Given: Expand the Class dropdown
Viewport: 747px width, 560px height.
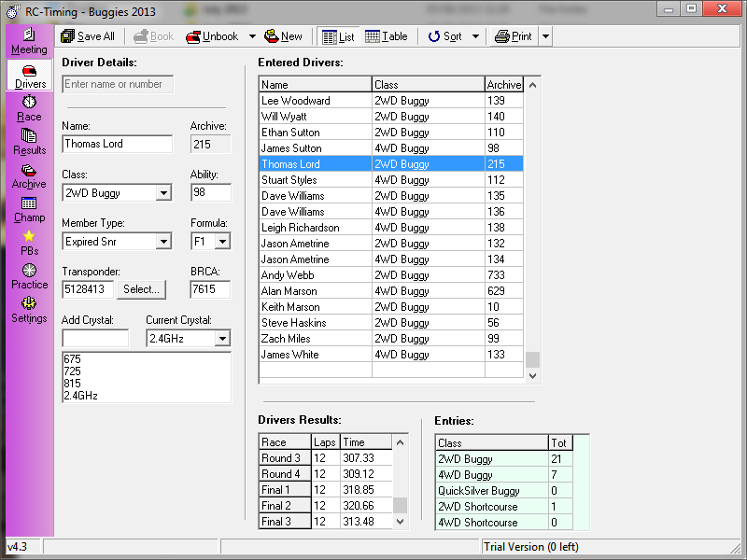Looking at the screenshot, I should click(163, 193).
